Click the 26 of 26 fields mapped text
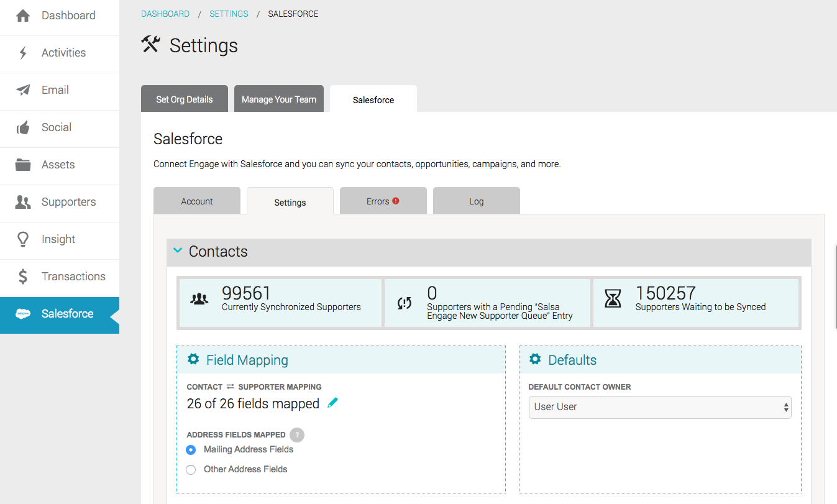Viewport: 837px width, 504px height. click(253, 404)
